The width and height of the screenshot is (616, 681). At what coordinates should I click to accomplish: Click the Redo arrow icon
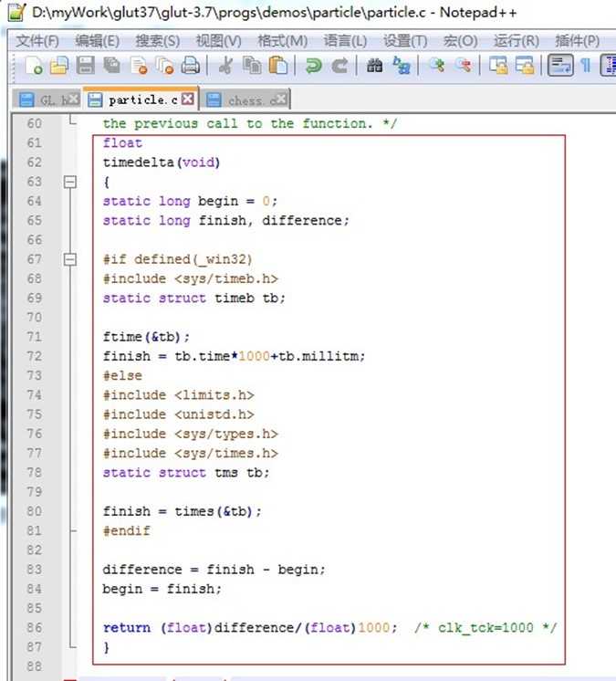tap(339, 66)
